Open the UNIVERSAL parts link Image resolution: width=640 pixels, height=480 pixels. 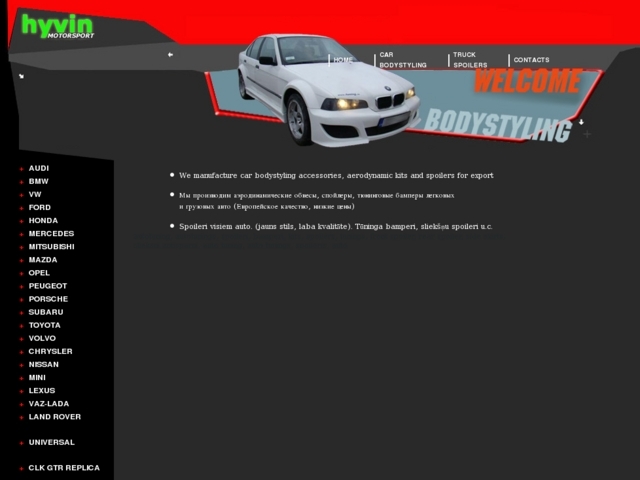pos(51,442)
